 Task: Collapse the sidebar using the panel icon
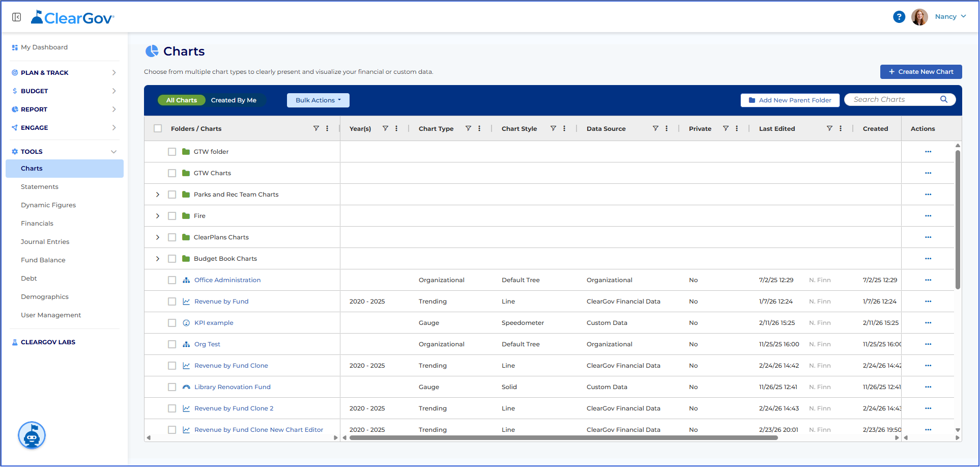click(16, 17)
